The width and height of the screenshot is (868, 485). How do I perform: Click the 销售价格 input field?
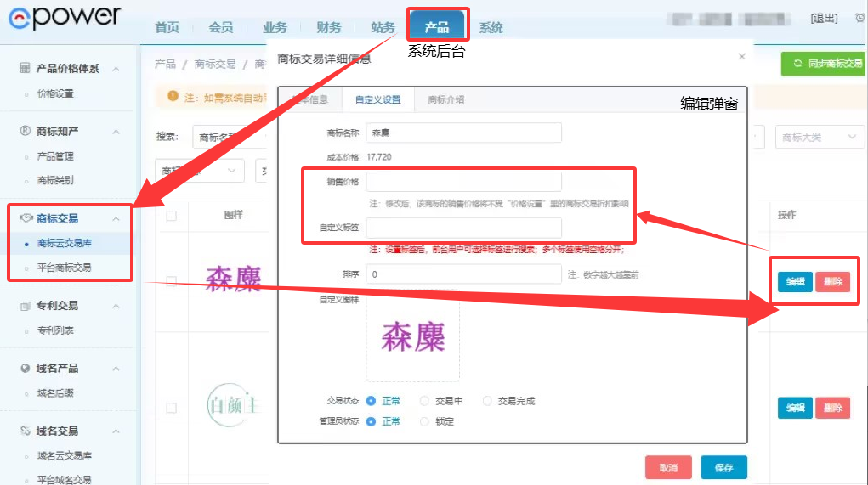click(x=464, y=182)
